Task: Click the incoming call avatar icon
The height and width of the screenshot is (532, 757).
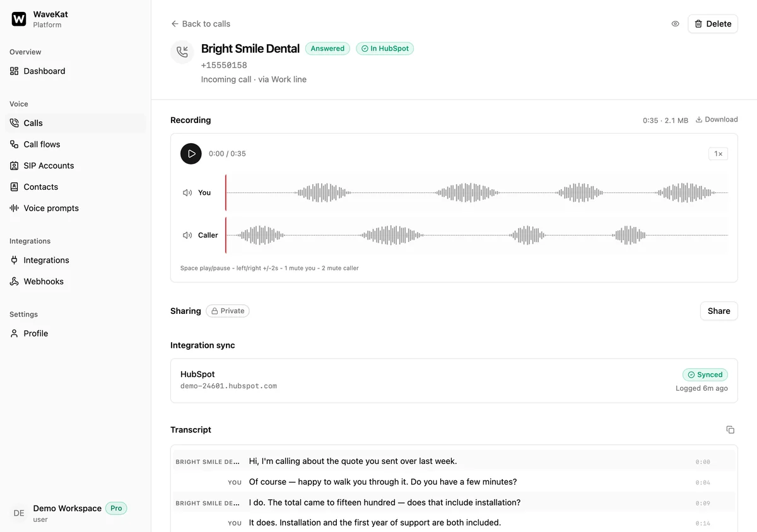Action: pos(182,52)
